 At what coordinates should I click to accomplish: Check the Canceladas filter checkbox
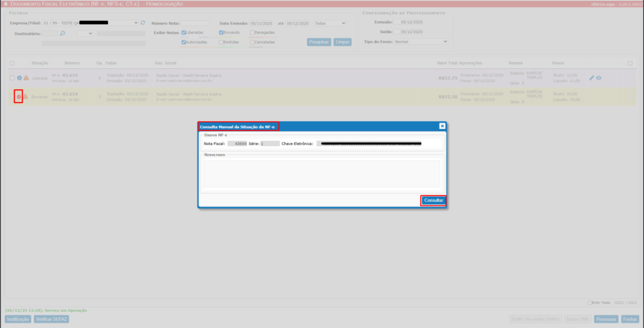(252, 43)
